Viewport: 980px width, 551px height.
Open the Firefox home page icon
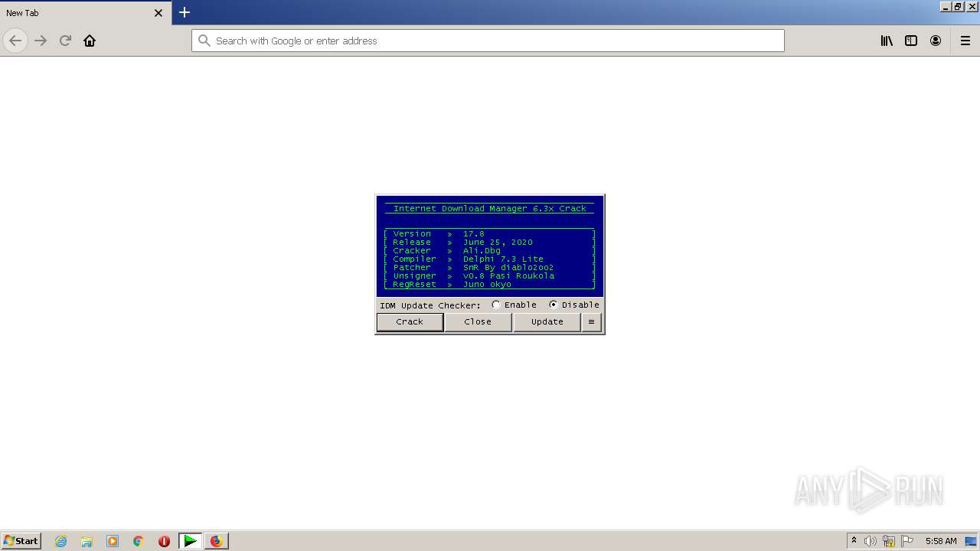click(90, 41)
